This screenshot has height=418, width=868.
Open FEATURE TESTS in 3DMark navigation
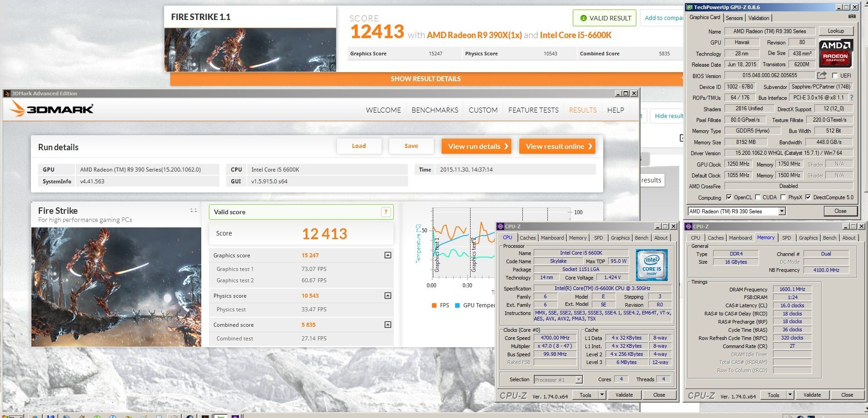(x=533, y=110)
